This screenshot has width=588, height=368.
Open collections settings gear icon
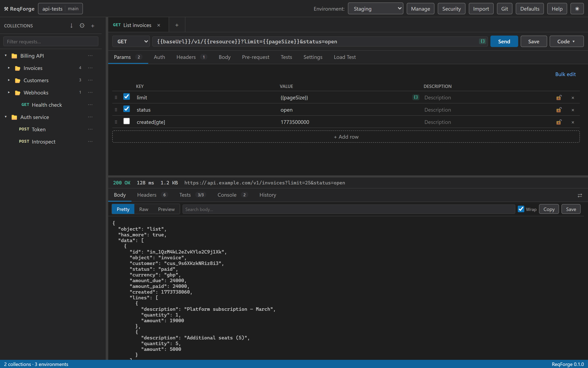coord(82,26)
